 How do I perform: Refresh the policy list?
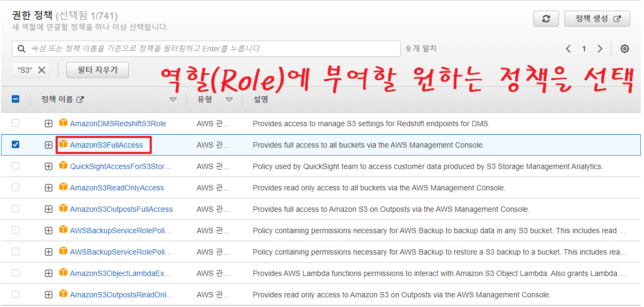click(x=546, y=18)
